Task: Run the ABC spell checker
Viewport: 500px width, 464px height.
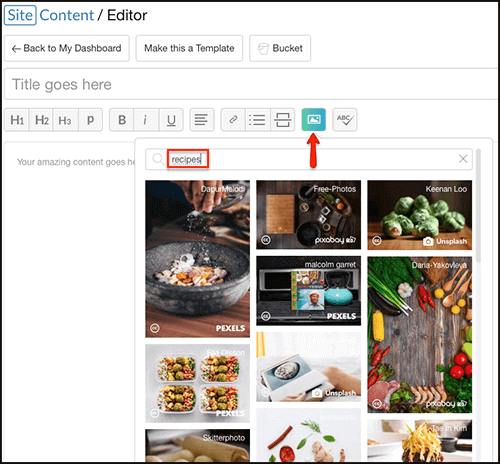Action: point(345,120)
